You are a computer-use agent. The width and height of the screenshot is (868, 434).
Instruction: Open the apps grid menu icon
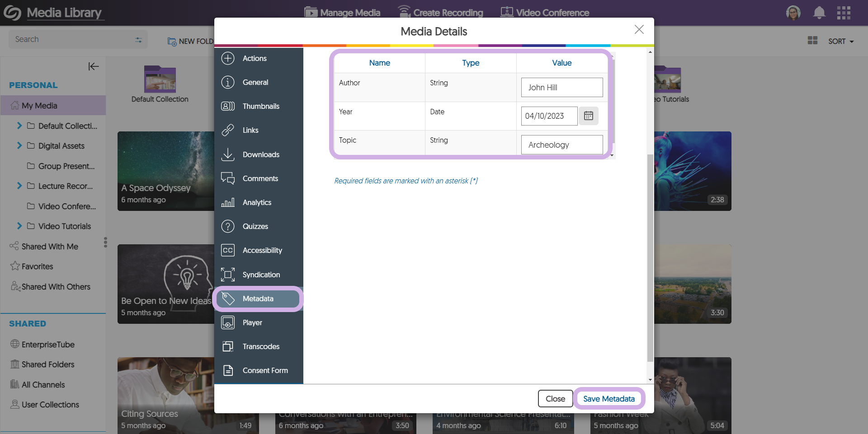tap(844, 13)
